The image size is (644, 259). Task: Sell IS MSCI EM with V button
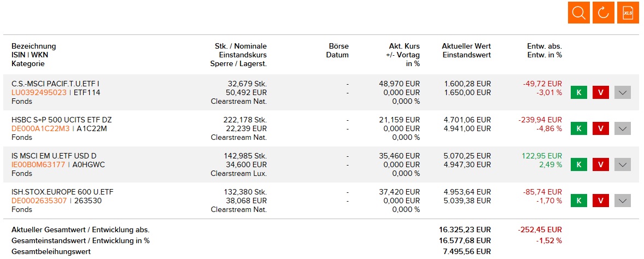(x=601, y=164)
